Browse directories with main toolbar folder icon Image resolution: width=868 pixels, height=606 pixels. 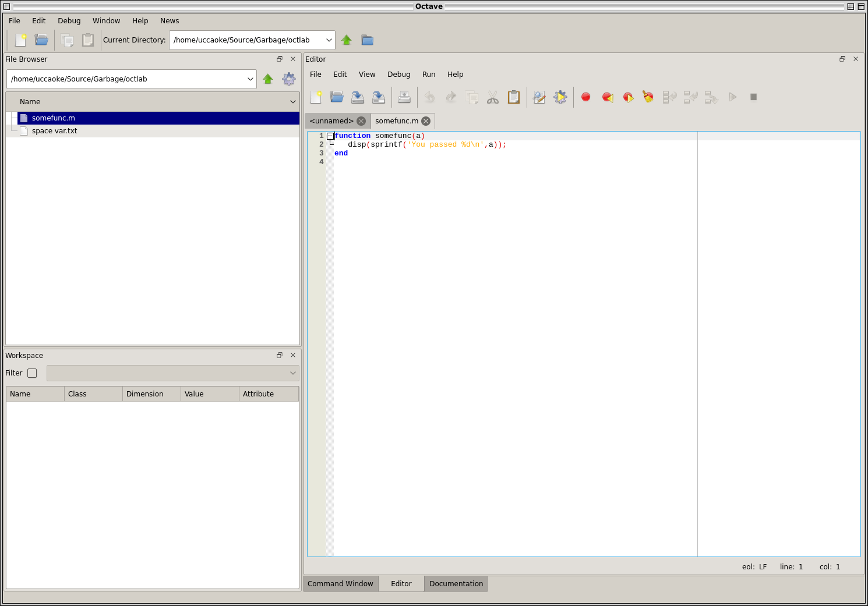(367, 40)
